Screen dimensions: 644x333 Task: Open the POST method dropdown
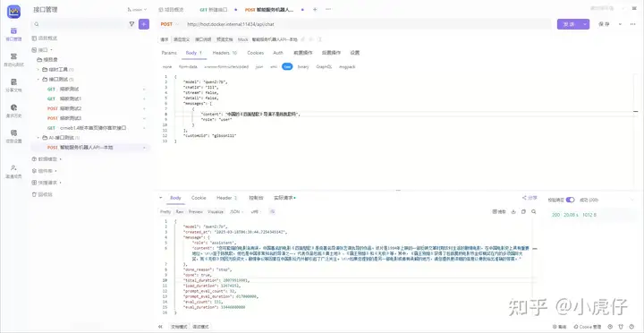click(x=170, y=24)
